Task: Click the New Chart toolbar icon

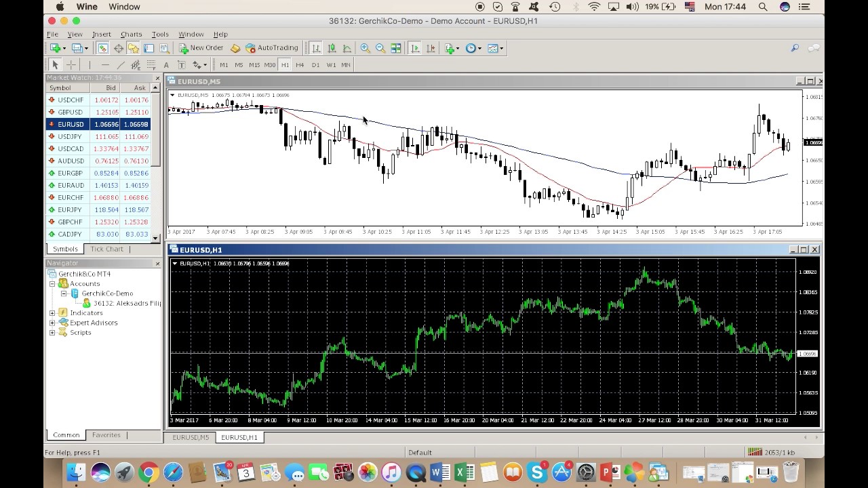Action: (x=55, y=48)
